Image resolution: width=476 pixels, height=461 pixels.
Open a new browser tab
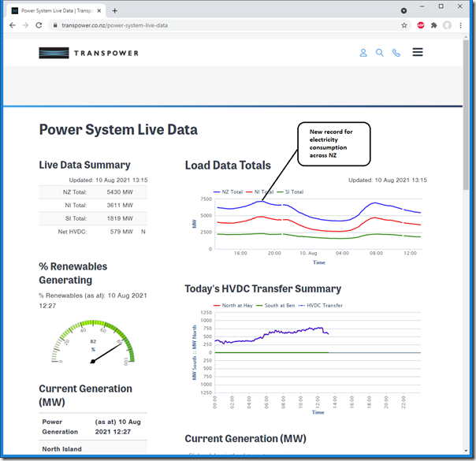[x=114, y=11]
